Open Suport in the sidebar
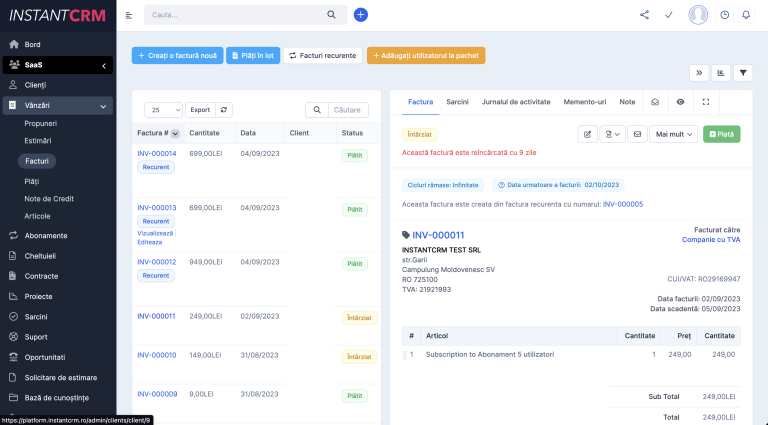The height and width of the screenshot is (425, 768). coord(36,337)
